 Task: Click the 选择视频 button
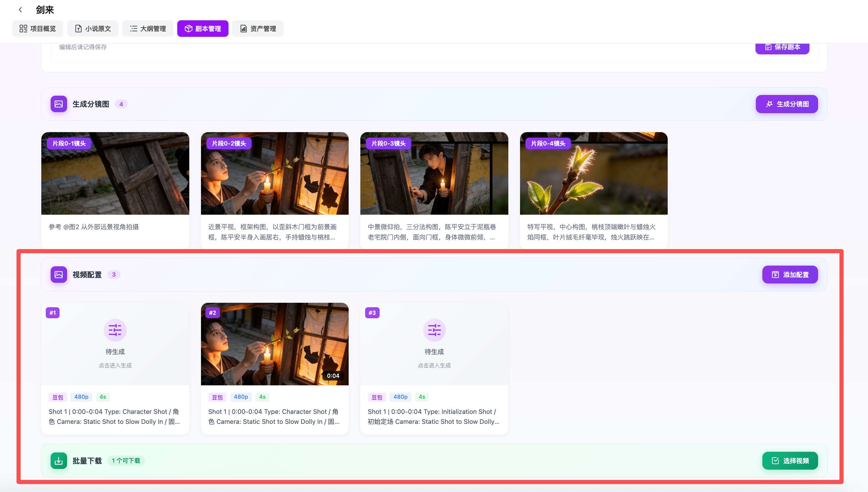click(x=790, y=461)
